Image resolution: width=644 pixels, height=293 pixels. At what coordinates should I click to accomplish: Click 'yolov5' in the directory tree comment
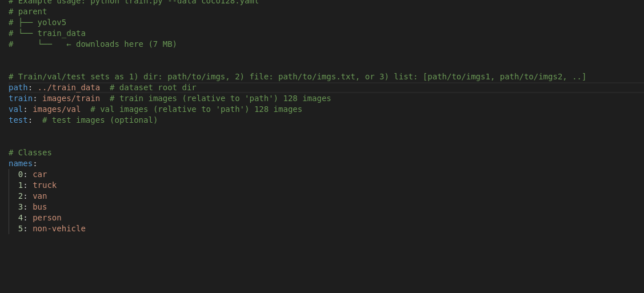click(x=52, y=22)
